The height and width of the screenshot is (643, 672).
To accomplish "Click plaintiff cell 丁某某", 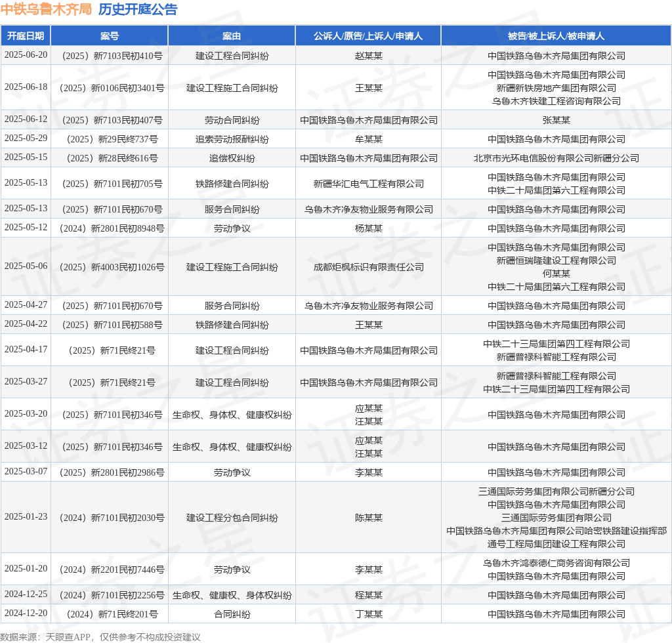I will point(368,614).
